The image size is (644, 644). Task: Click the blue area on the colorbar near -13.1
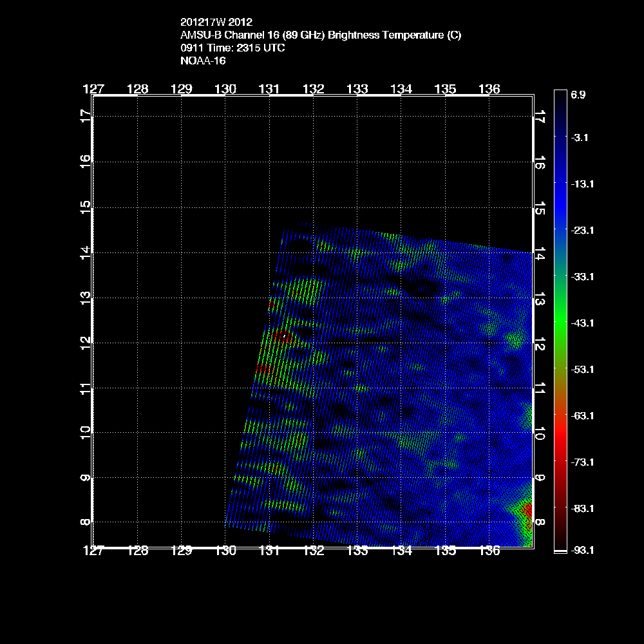tap(559, 184)
